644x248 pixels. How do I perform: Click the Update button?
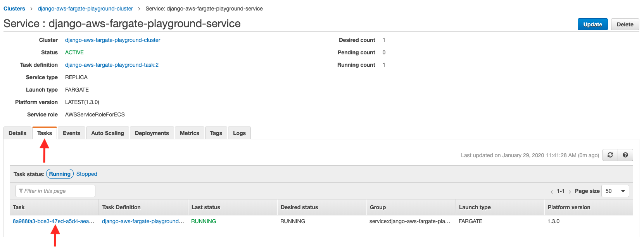[592, 24]
